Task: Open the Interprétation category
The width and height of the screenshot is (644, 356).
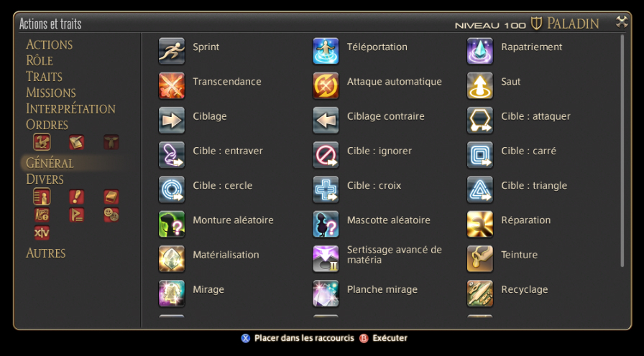Action: pos(70,108)
